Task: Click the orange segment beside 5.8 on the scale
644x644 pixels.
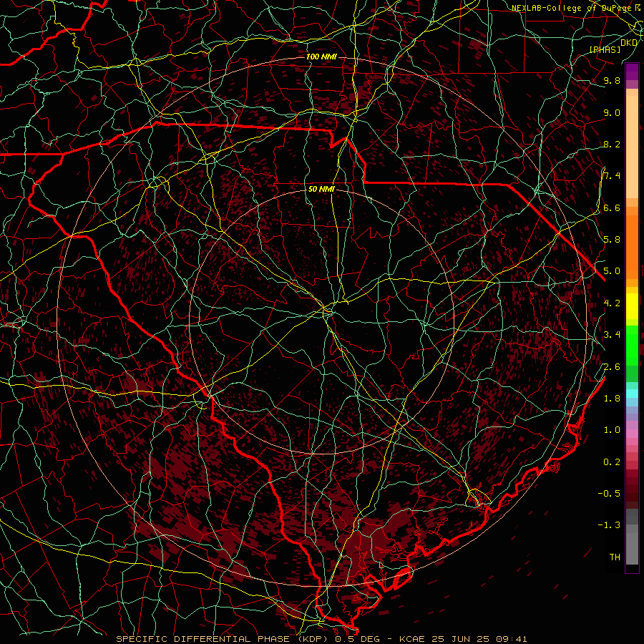Action: pyautogui.click(x=632, y=246)
